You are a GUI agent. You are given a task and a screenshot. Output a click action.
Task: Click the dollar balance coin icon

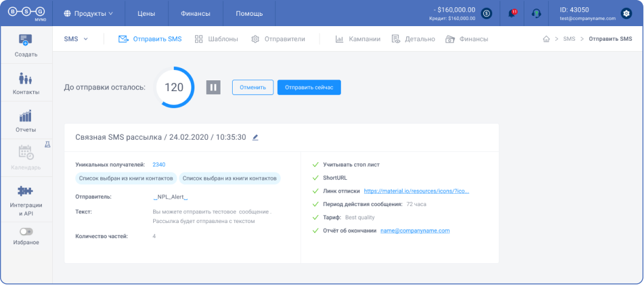486,13
